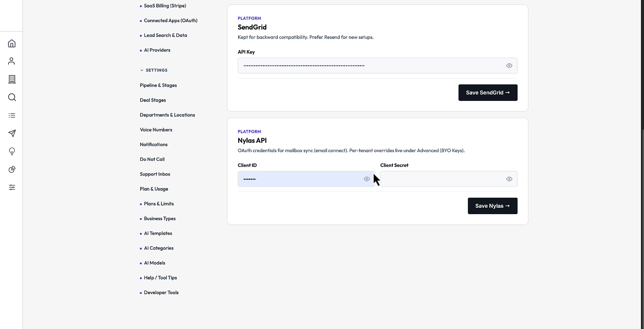Reveal the SendGrid API Key value

[x=509, y=66]
